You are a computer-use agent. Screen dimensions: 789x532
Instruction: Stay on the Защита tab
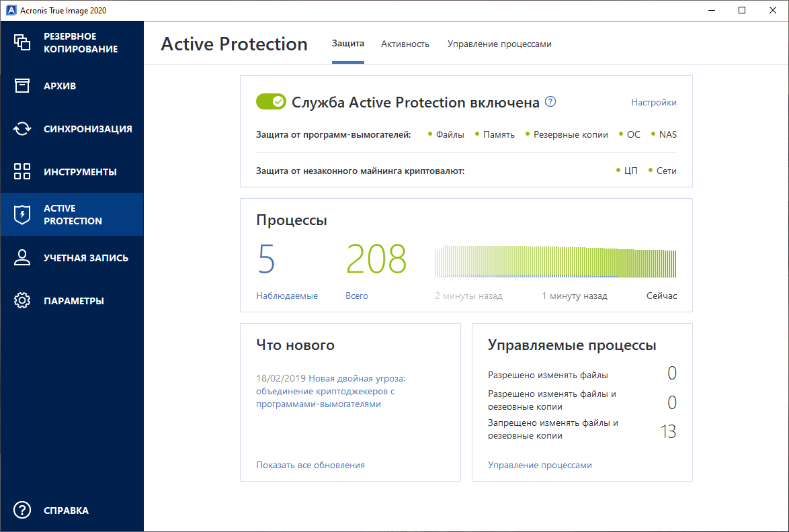[x=347, y=43]
